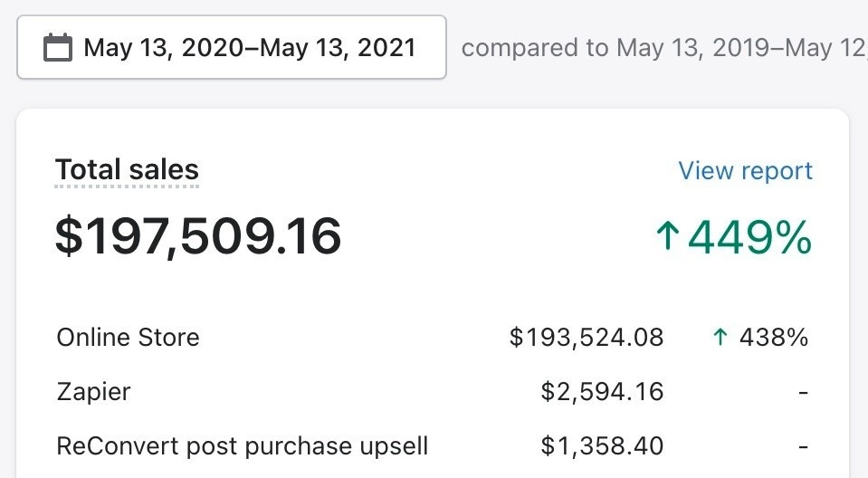The width and height of the screenshot is (868, 478).
Task: Click the calendar icon in date picker
Action: [x=58, y=47]
